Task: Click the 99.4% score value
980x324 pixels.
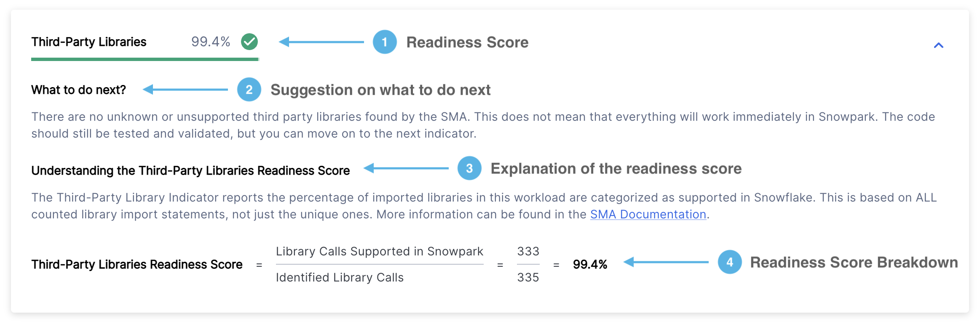Action: coord(211,42)
